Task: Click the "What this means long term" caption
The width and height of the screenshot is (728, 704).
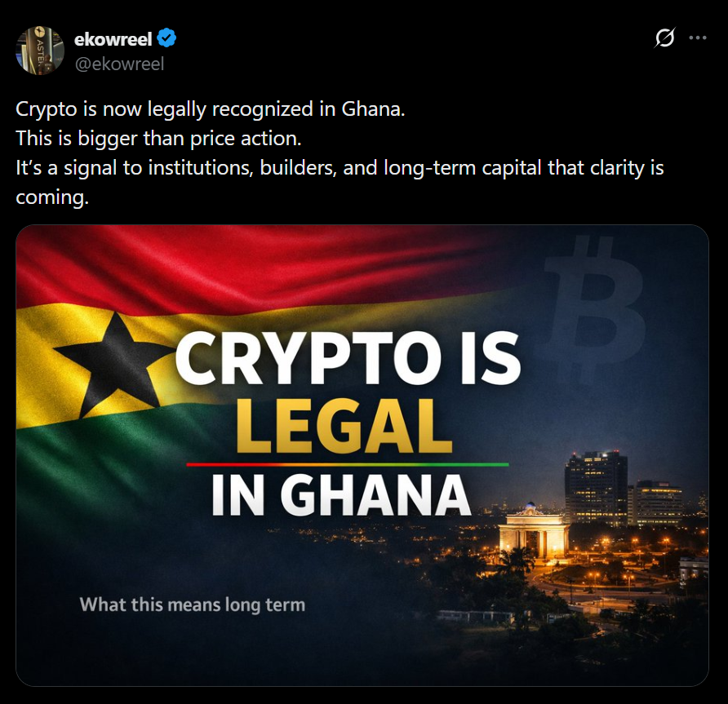Action: point(192,605)
